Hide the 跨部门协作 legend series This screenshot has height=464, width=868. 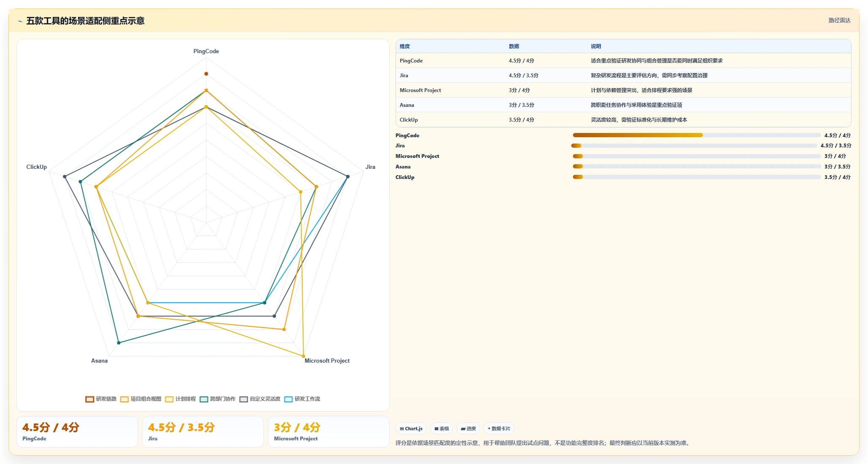click(x=217, y=399)
